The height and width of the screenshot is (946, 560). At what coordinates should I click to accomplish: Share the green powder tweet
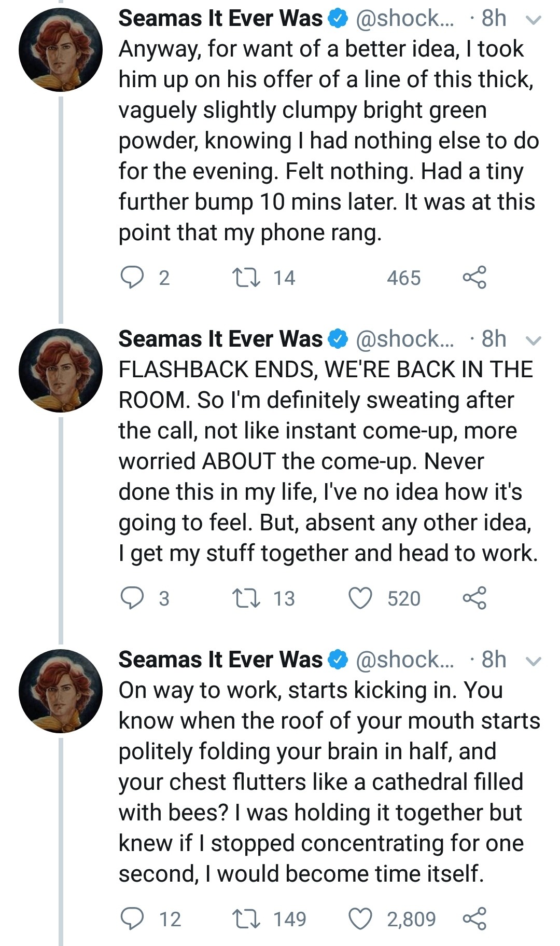(x=474, y=278)
